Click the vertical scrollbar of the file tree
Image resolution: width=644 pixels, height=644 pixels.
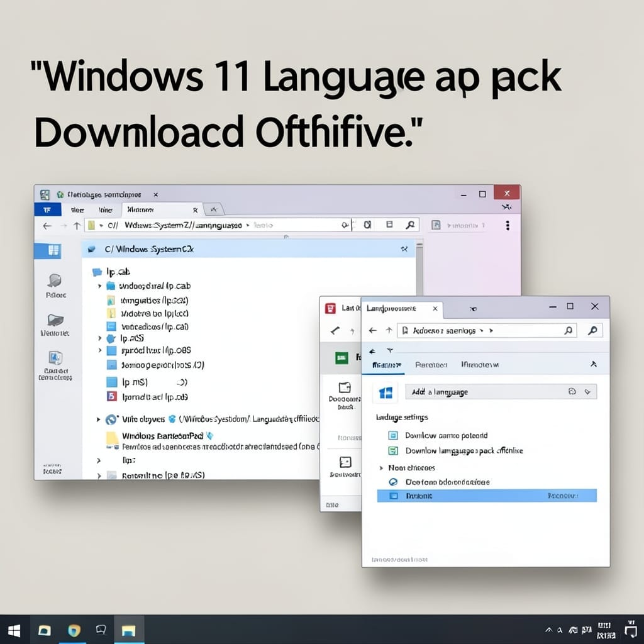[x=419, y=269]
